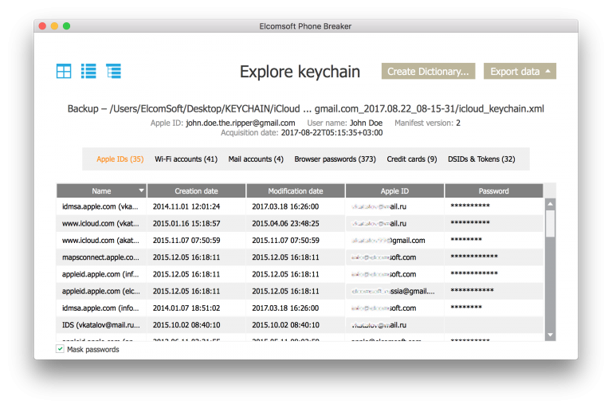Click the Create Dictionary button
The height and width of the screenshot is (408, 612).
tap(428, 72)
